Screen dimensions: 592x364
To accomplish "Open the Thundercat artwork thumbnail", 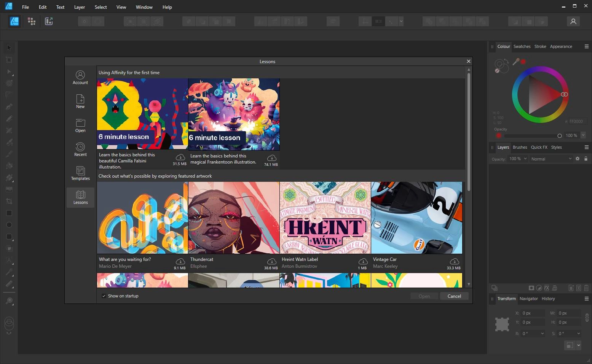I will [234, 218].
